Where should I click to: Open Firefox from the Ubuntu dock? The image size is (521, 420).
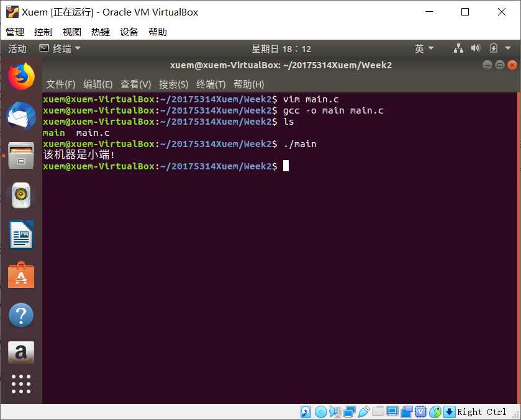pyautogui.click(x=21, y=76)
